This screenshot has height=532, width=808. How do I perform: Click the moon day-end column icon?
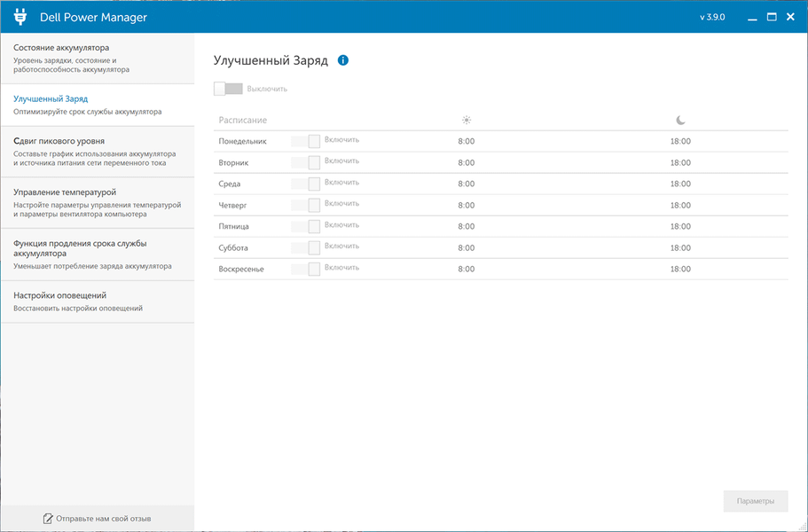(x=680, y=120)
